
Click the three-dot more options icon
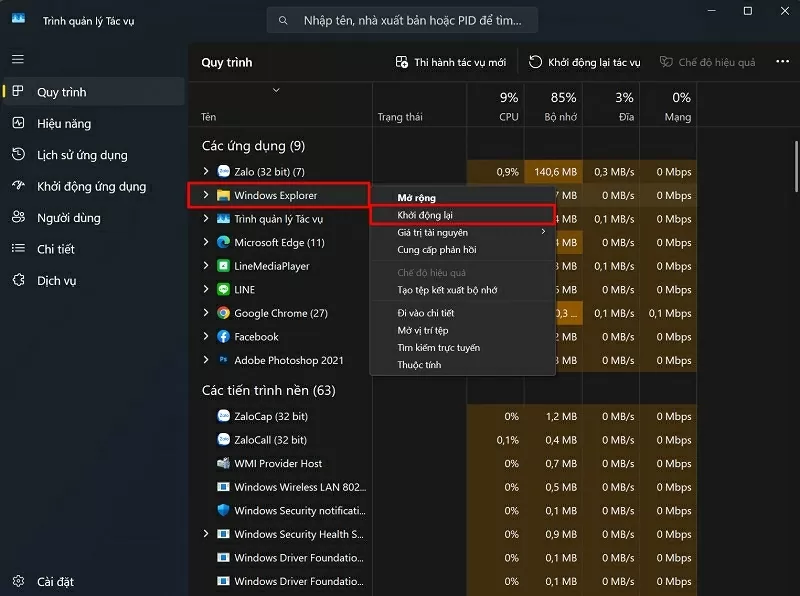(x=782, y=62)
